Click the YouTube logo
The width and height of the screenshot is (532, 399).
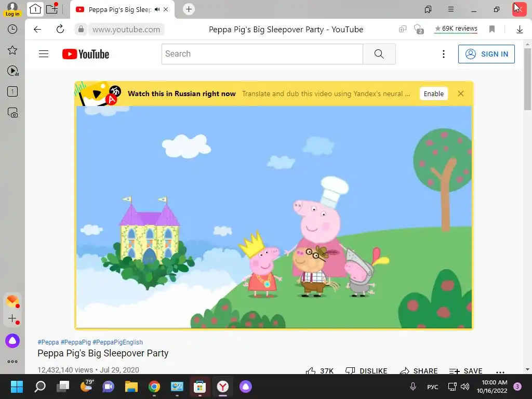pos(86,54)
